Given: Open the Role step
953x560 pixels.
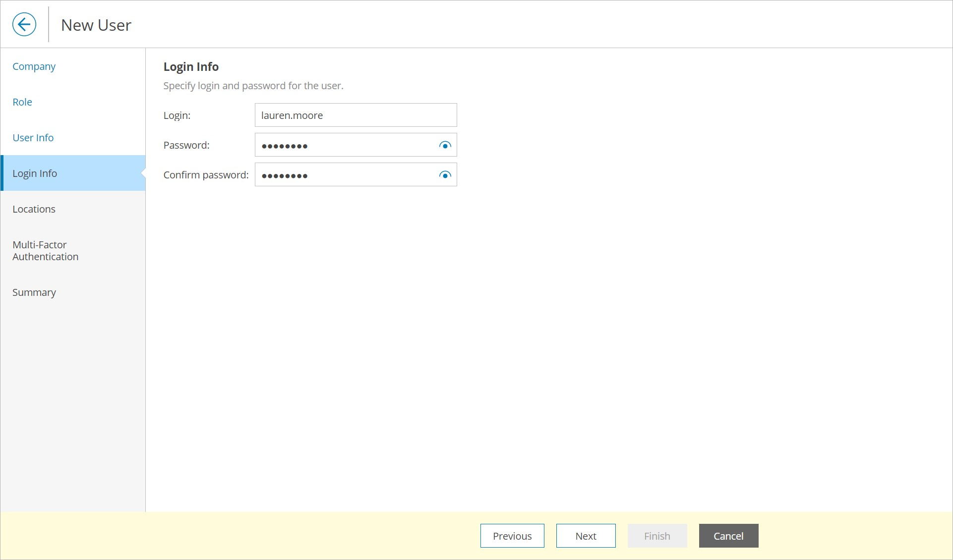Looking at the screenshot, I should tap(22, 102).
